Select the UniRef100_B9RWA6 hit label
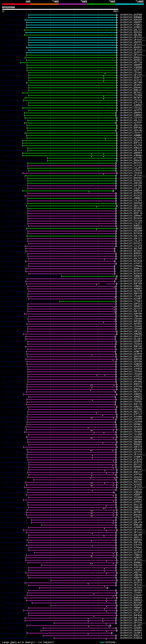 131,17
